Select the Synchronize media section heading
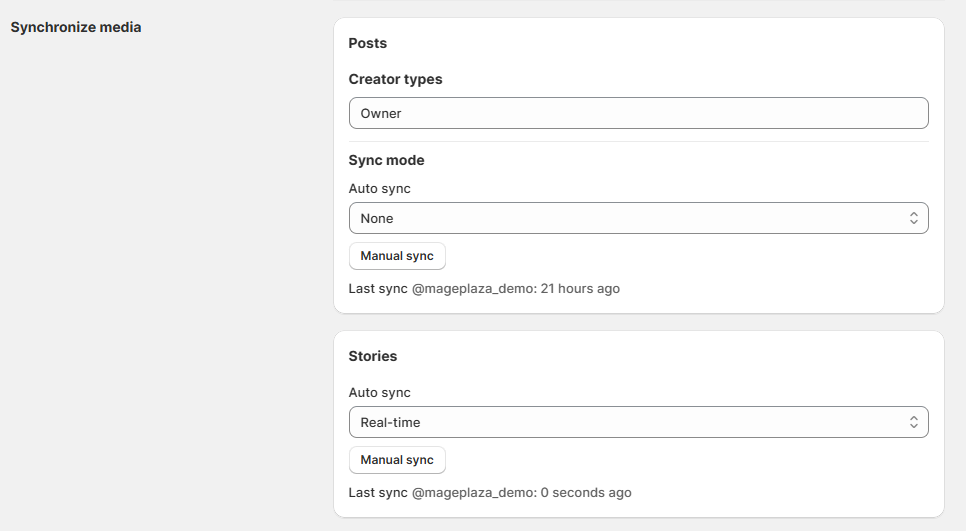This screenshot has width=966, height=531. tap(76, 27)
